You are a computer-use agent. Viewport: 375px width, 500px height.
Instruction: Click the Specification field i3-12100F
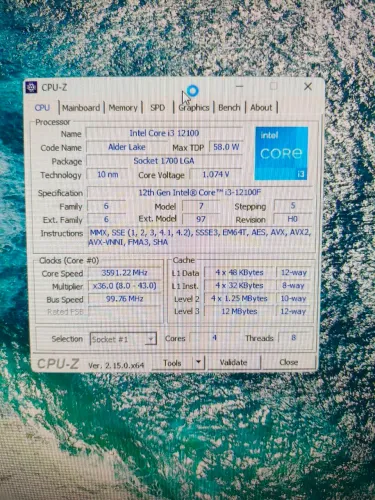[x=200, y=192]
